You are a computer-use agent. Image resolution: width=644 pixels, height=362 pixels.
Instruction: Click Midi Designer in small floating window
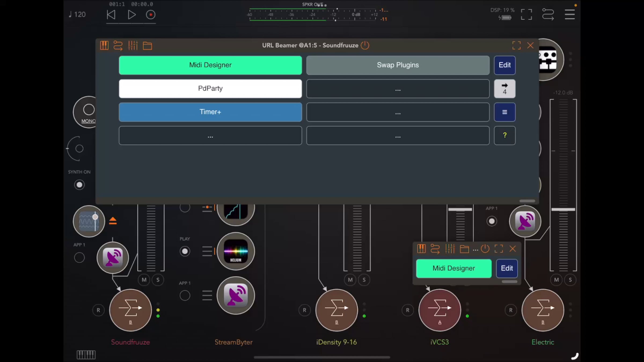tap(454, 268)
